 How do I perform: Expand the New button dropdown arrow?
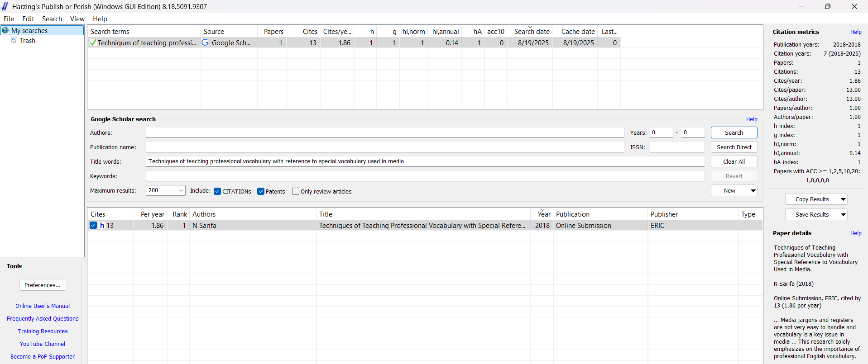(753, 191)
